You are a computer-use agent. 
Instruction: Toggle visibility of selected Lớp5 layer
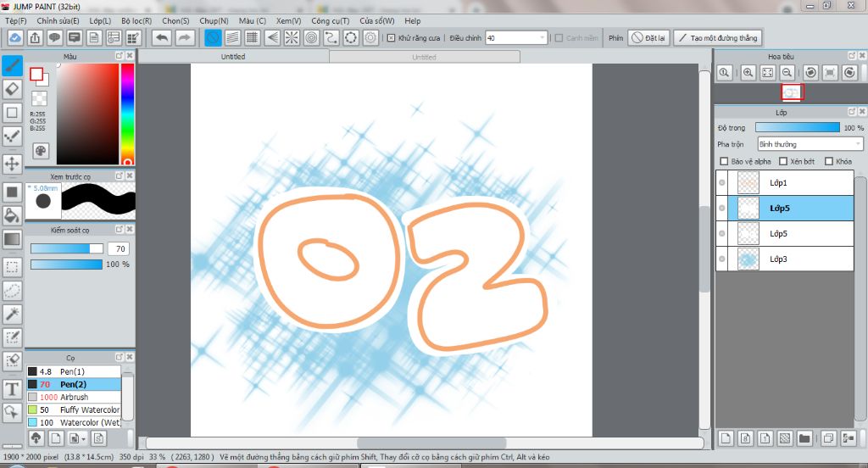coord(722,209)
